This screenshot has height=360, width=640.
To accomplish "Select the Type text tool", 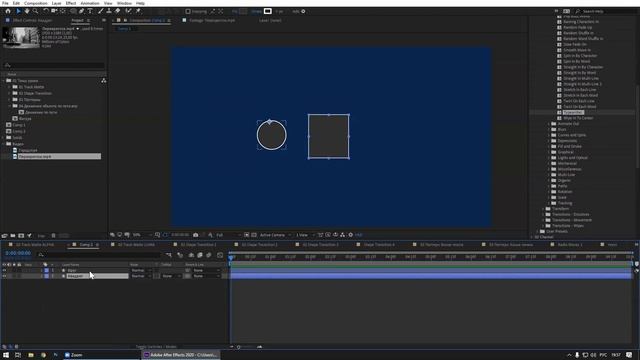I will pyautogui.click(x=90, y=11).
